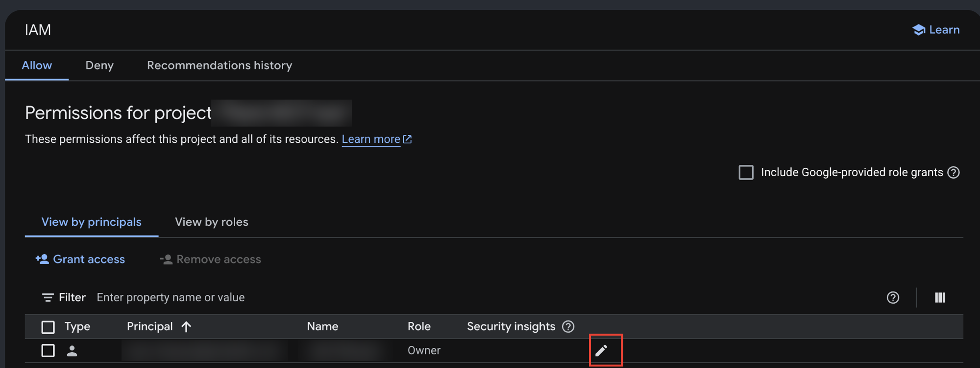Sort by Principal column arrow
The height and width of the screenshot is (368, 980).
coord(186,326)
